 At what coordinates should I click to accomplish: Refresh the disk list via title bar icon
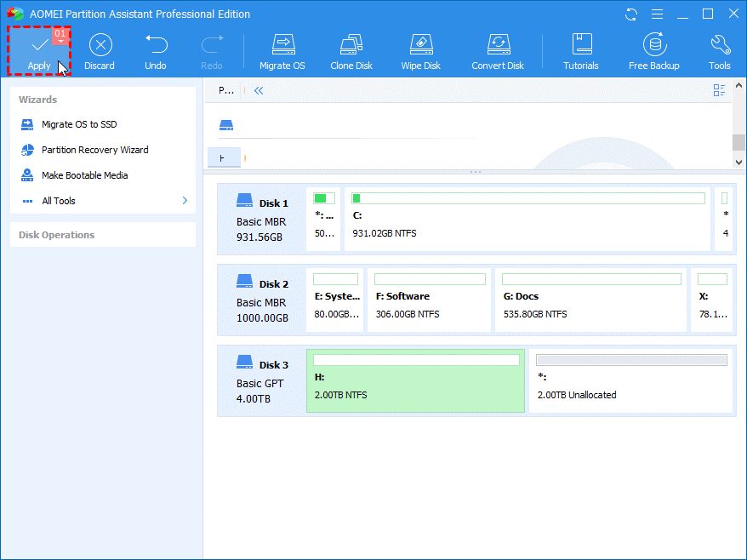click(631, 14)
